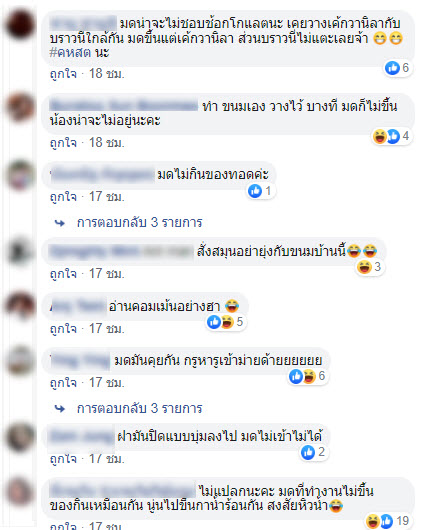Click the #คหสต hashtag
The width and height of the screenshot is (443, 530).
(x=70, y=52)
